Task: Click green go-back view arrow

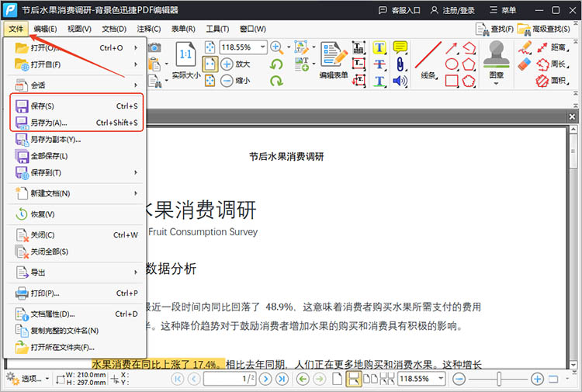Action: pyautogui.click(x=303, y=379)
